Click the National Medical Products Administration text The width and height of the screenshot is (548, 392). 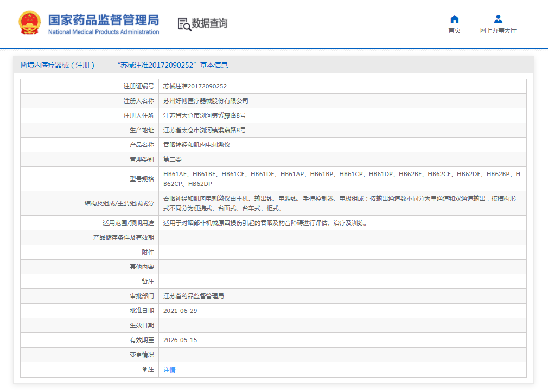103,32
